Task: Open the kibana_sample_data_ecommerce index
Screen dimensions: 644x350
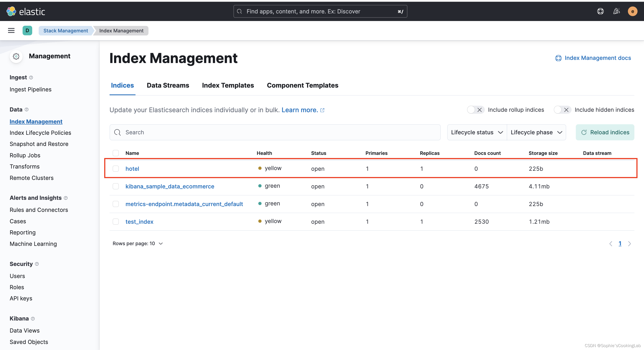Action: point(170,186)
